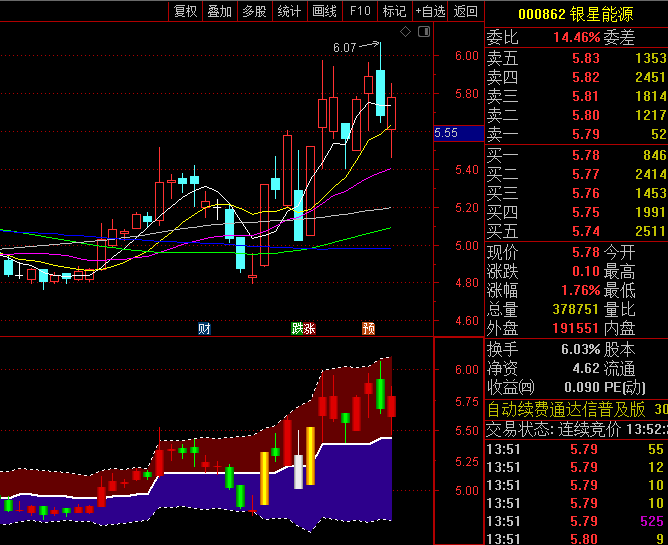Viewport: 668px width, 545px height.
Task: Open the 复权 menu in the top toolbar
Action: [186, 11]
